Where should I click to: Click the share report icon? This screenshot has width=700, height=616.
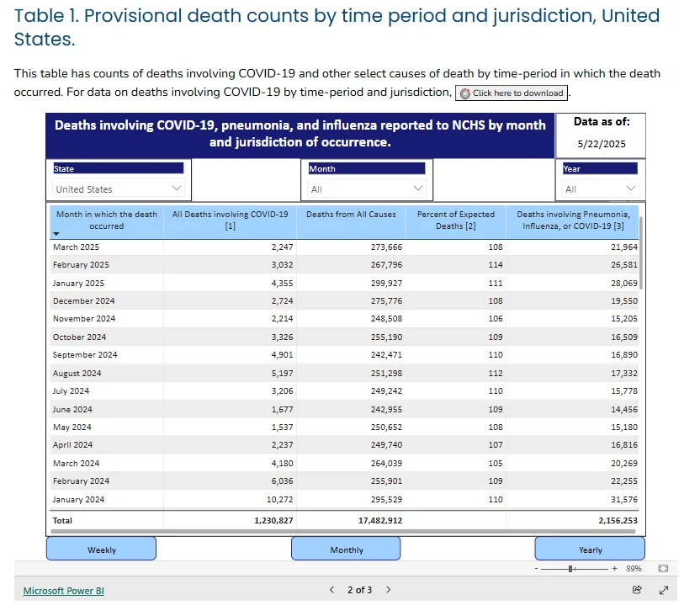637,590
